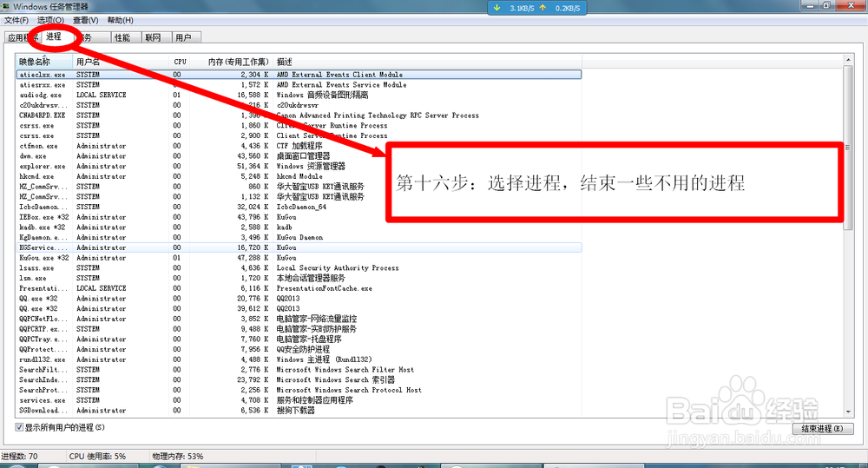868x468 pixels.
Task: Switch to the 进程 tab
Action: pyautogui.click(x=54, y=36)
